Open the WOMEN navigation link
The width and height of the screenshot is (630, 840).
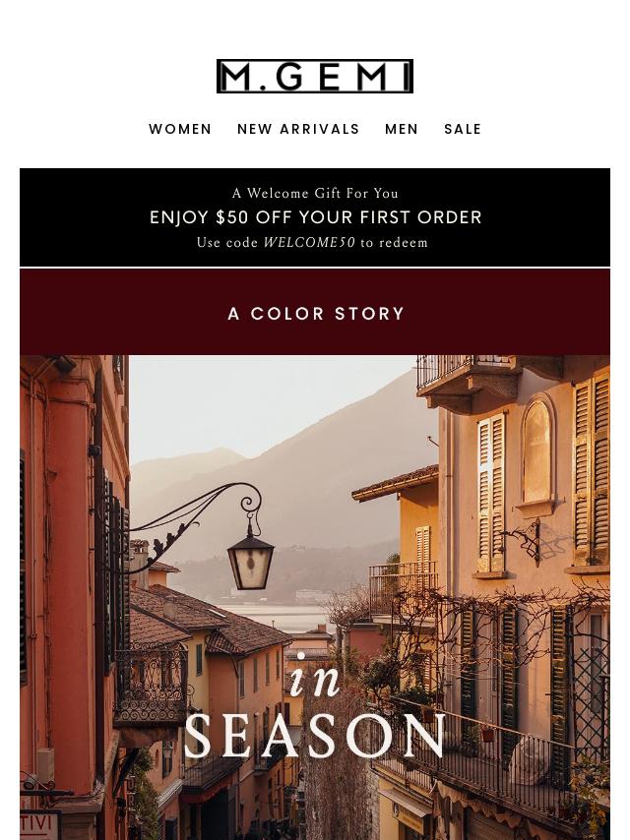pos(180,129)
